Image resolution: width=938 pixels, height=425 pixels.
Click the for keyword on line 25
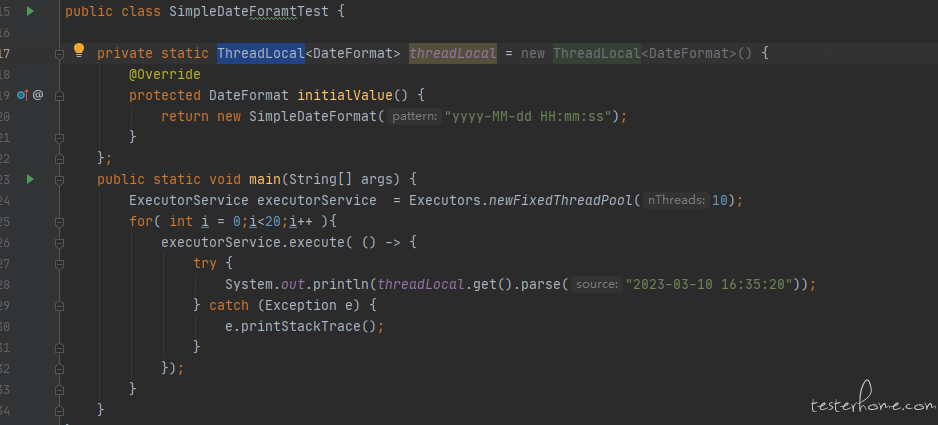pyautogui.click(x=141, y=221)
